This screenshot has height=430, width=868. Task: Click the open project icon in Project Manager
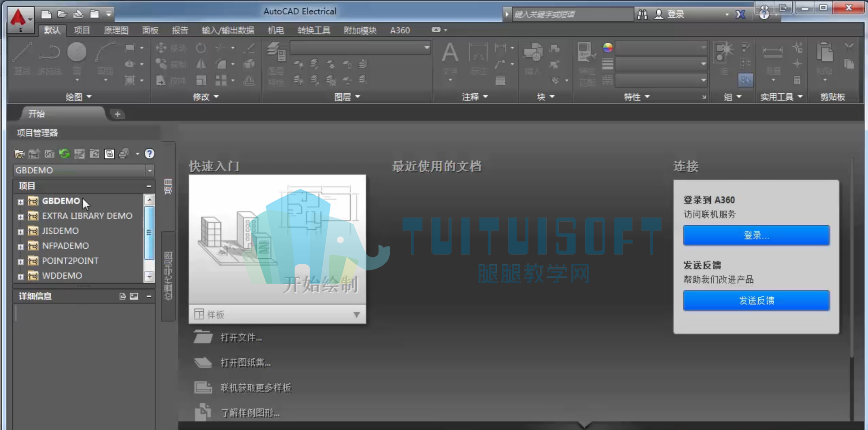[19, 154]
